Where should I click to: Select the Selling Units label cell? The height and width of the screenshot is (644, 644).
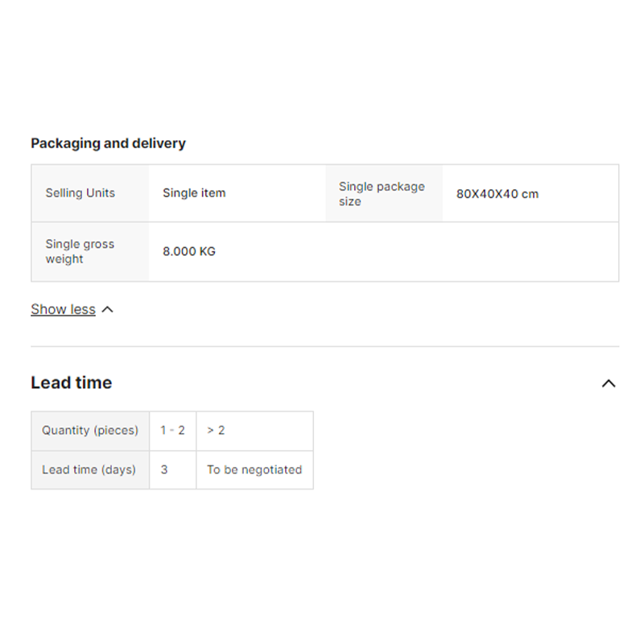click(x=80, y=193)
